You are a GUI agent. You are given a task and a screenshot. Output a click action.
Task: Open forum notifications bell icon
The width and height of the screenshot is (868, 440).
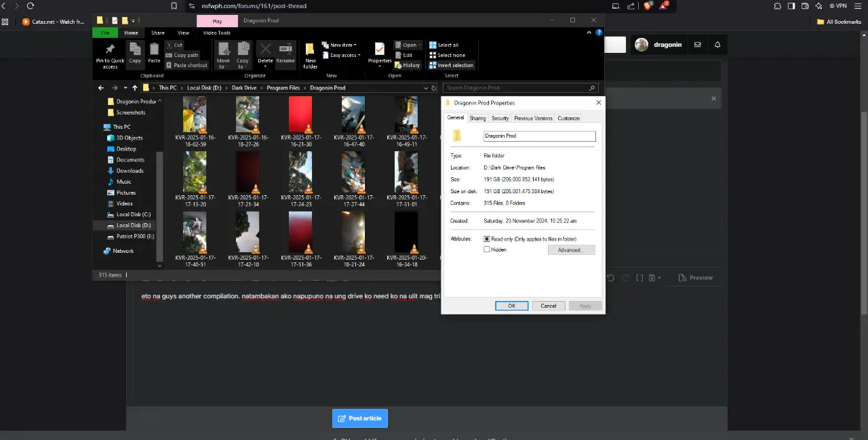[717, 45]
